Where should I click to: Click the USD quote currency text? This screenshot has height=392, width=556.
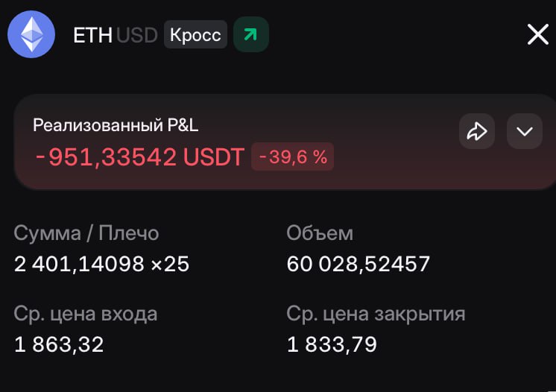pos(136,35)
